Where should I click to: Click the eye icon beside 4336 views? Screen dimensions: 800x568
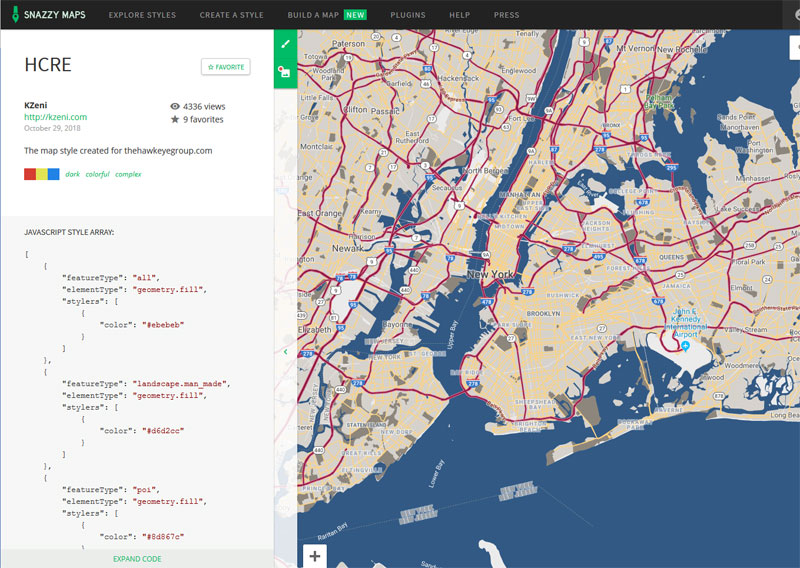[x=175, y=105]
